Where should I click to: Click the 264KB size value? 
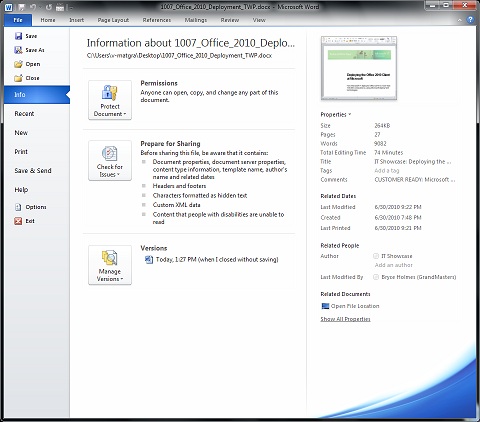[382, 126]
